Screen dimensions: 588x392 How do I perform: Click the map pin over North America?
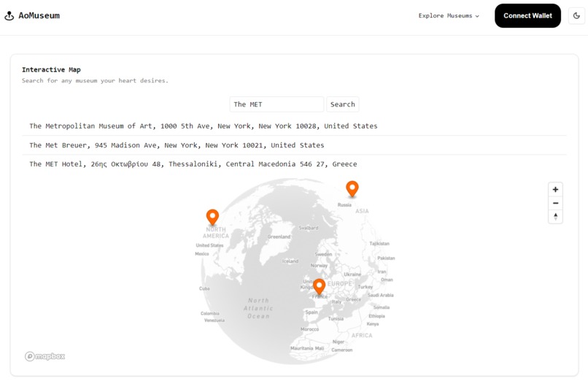(212, 218)
